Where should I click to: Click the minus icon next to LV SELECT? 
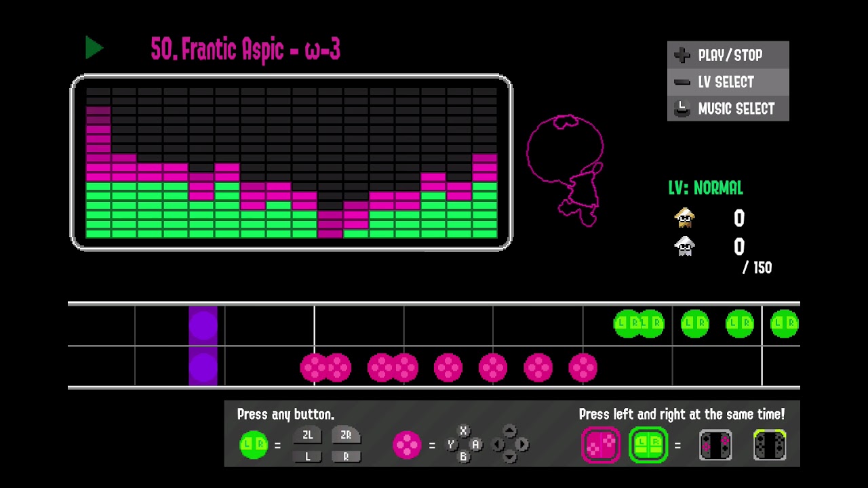(x=682, y=82)
